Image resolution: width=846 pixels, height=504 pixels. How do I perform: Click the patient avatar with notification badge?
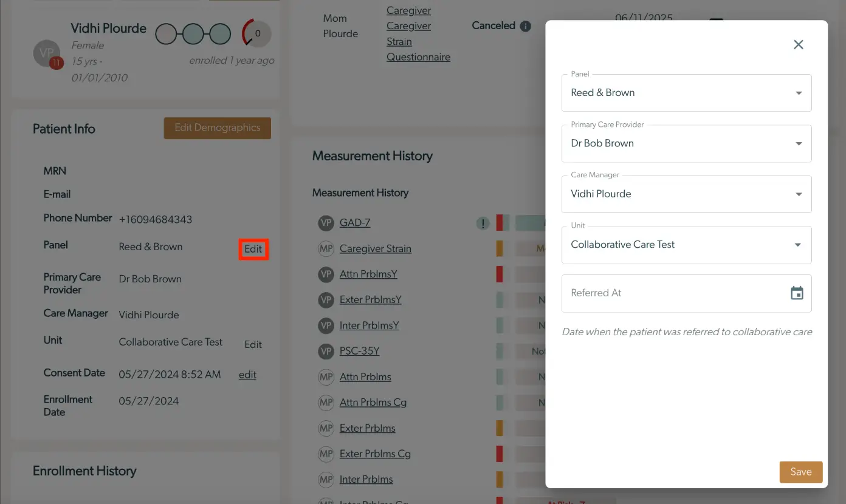pyautogui.click(x=47, y=53)
